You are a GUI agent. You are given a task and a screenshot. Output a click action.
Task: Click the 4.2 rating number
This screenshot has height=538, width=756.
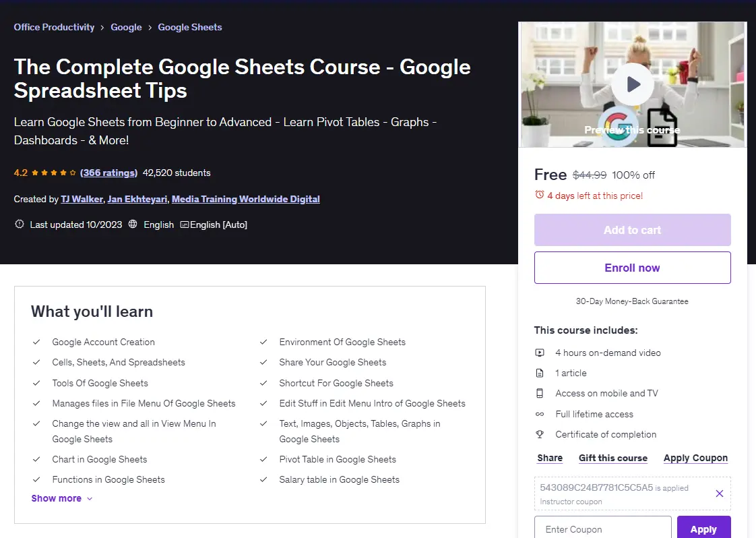tap(21, 173)
